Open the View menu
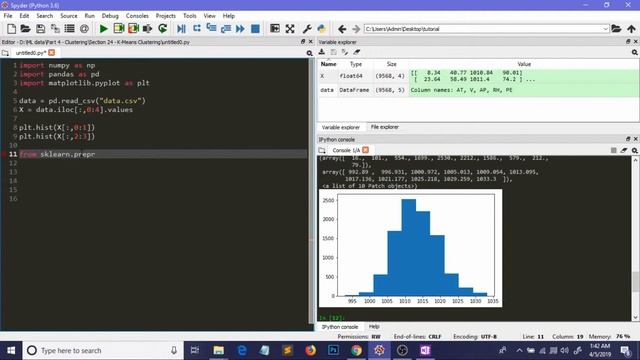 (209, 16)
